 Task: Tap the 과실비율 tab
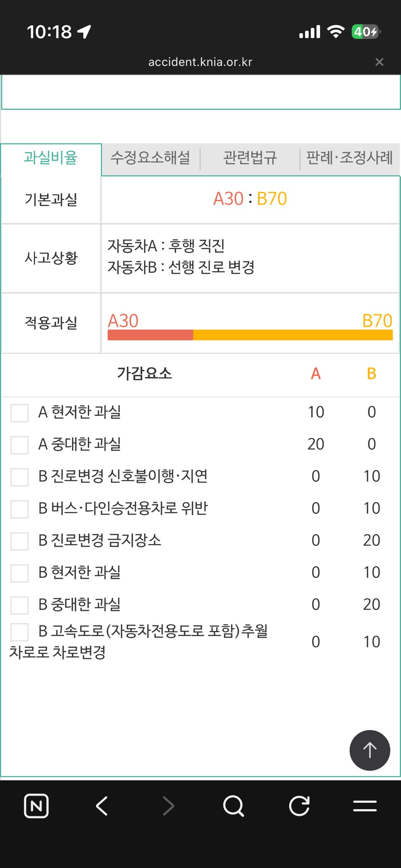click(x=51, y=158)
